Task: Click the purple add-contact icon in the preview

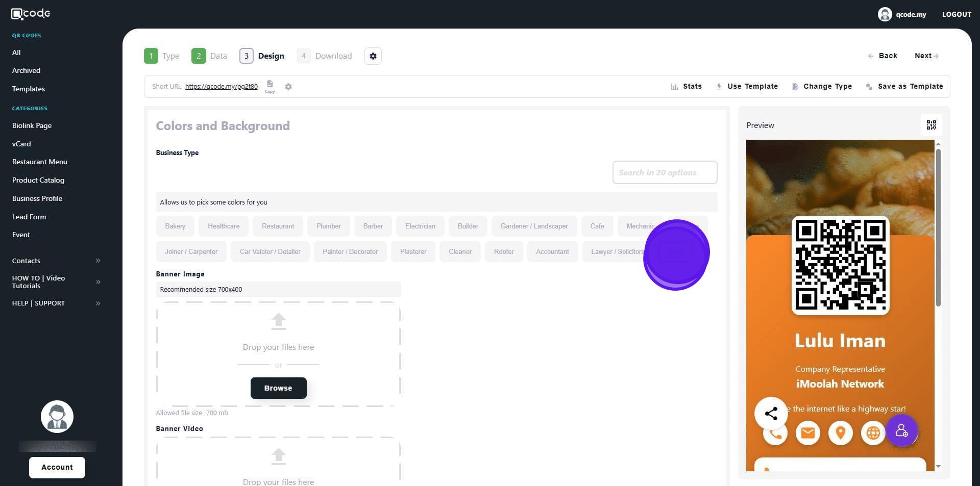Action: [x=902, y=431]
